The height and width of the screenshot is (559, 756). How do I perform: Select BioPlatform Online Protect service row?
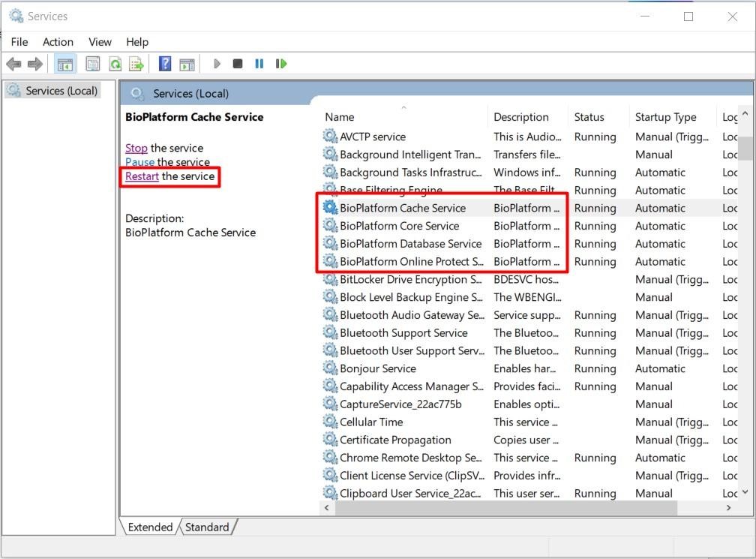click(x=529, y=261)
